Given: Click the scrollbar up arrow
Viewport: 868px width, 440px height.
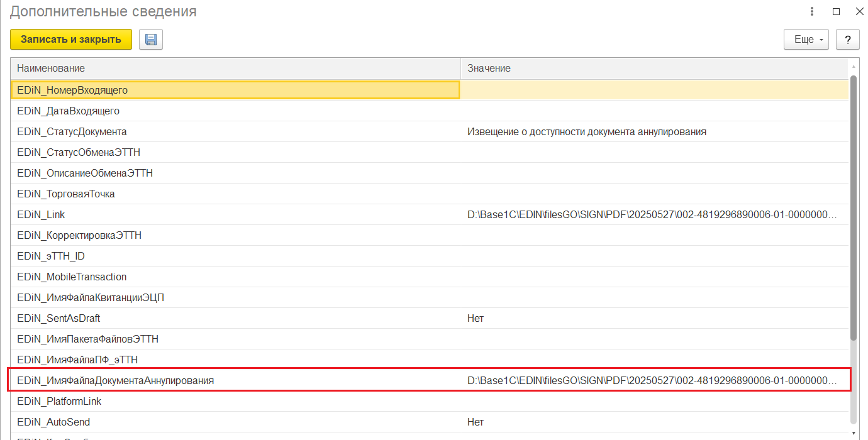Looking at the screenshot, I should coord(854,66).
